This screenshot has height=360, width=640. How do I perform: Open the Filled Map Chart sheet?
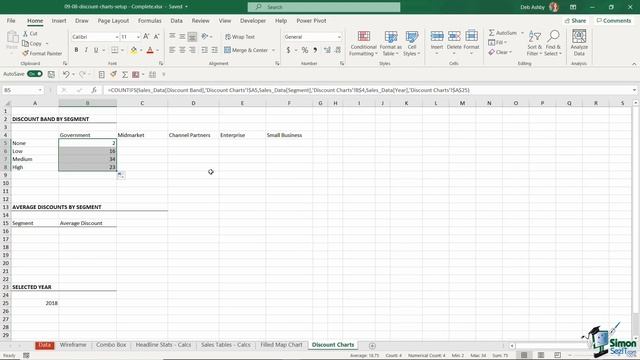tap(281, 345)
